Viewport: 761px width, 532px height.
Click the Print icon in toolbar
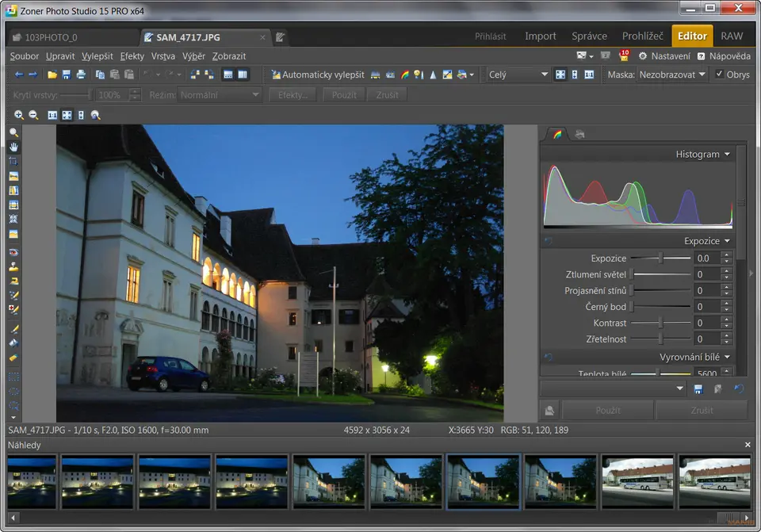80,75
